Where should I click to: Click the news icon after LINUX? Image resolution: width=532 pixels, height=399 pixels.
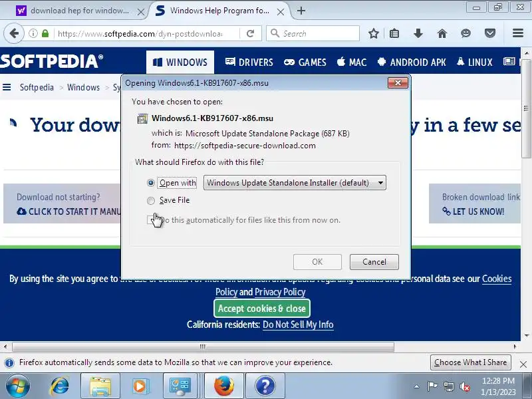pos(509,61)
